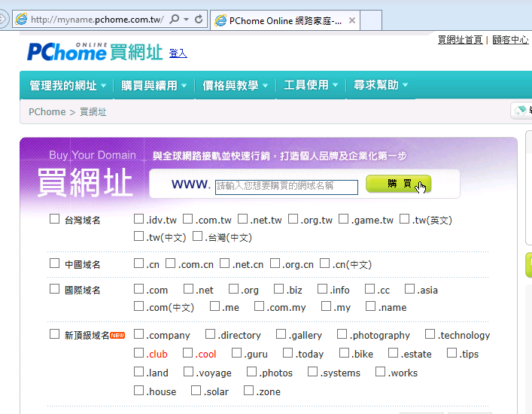Click the 登入 login link
532x414 pixels.
[178, 53]
